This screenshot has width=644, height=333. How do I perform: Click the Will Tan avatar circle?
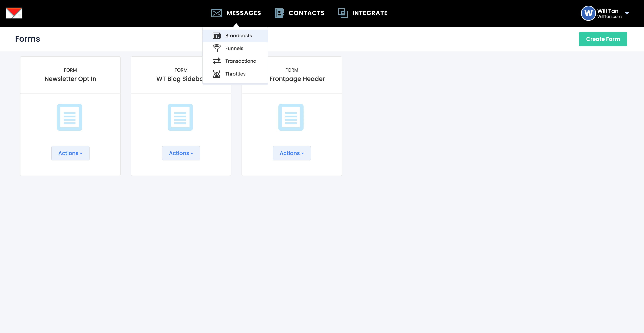click(588, 13)
